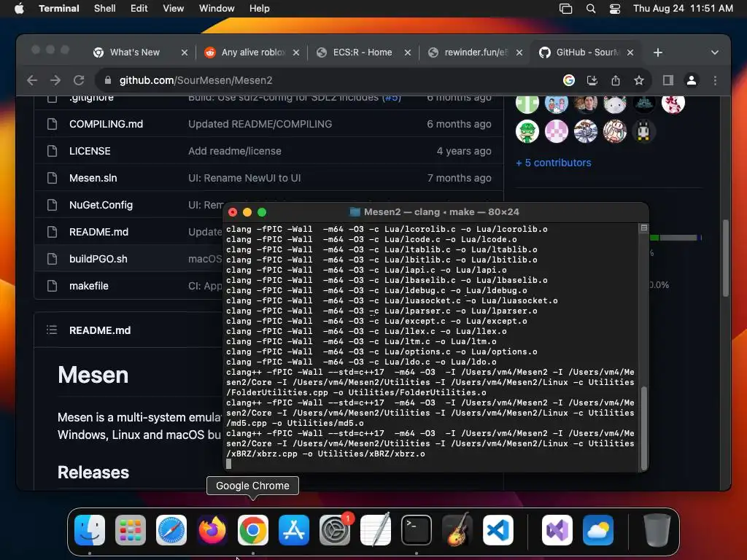Image resolution: width=747 pixels, height=560 pixels.
Task: Open the Help menu
Action: pyautogui.click(x=260, y=9)
